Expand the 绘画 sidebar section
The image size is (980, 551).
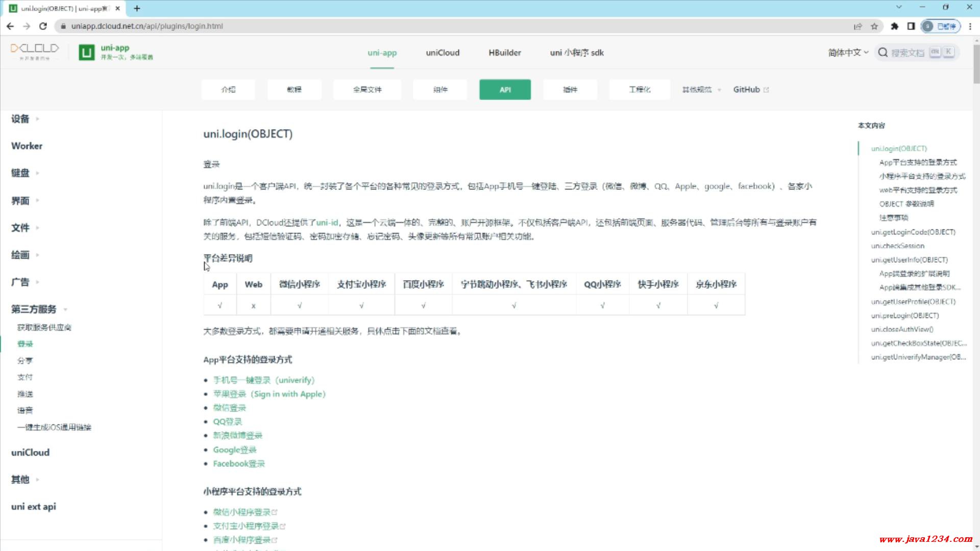(x=25, y=255)
